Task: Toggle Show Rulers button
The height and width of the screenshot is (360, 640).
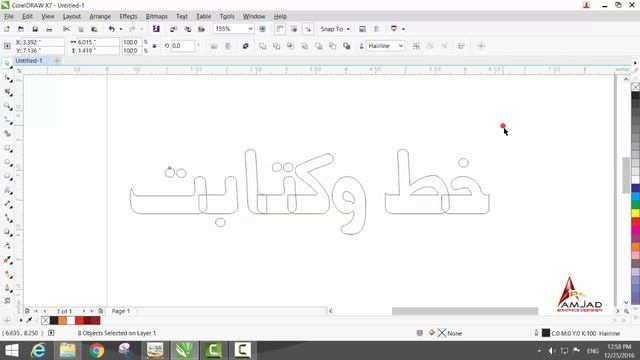Action: 280,29
